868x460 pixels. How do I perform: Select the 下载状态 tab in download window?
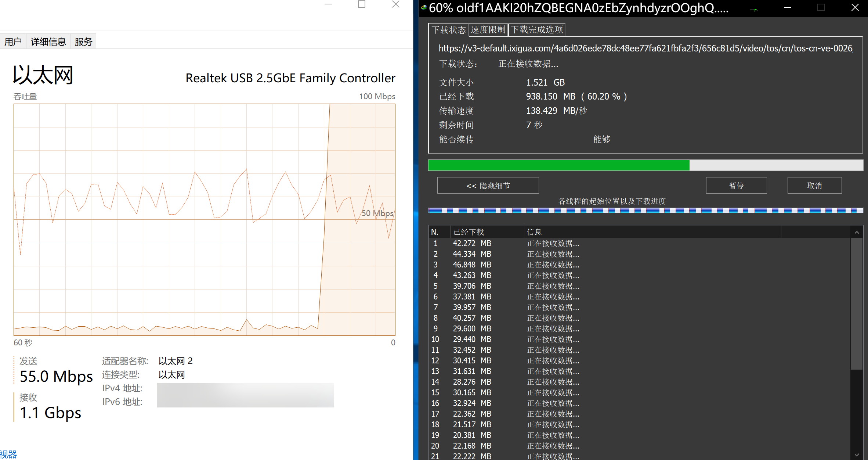point(449,30)
